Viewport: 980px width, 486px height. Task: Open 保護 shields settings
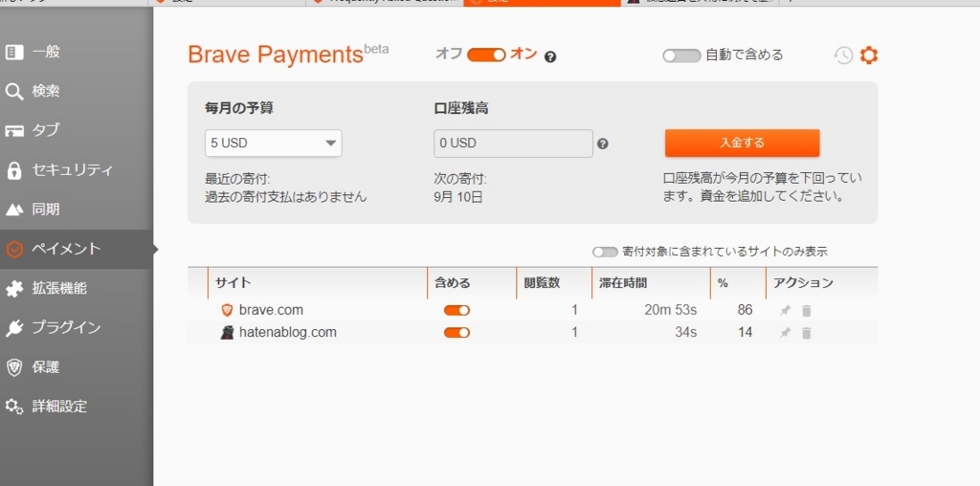[77, 366]
